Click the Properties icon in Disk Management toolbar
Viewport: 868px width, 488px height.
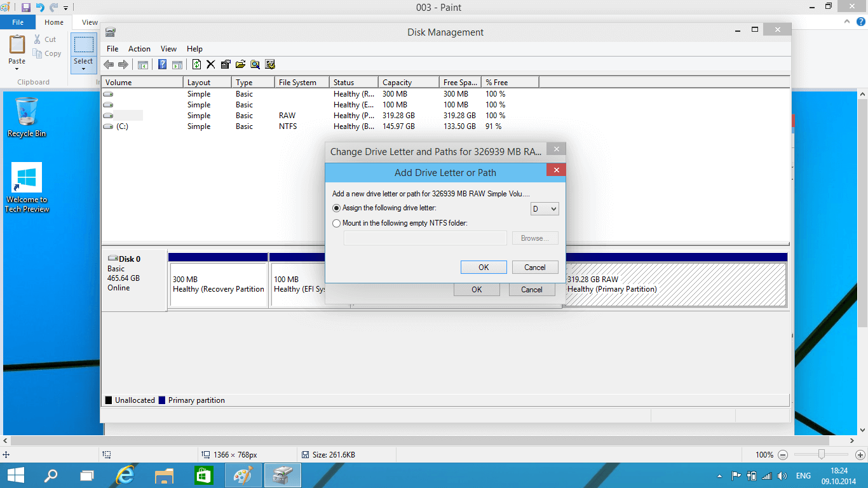click(225, 64)
